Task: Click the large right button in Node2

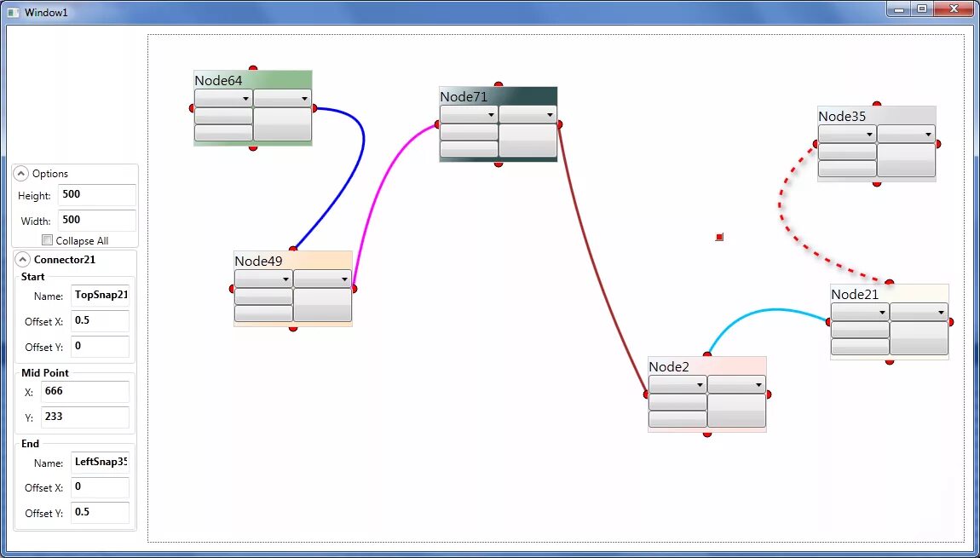Action: tap(736, 410)
